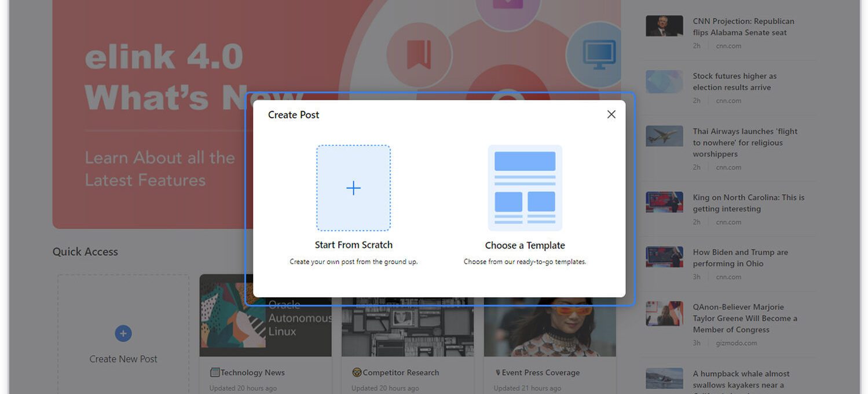Click the template layout icon in Create Post

[x=525, y=188]
